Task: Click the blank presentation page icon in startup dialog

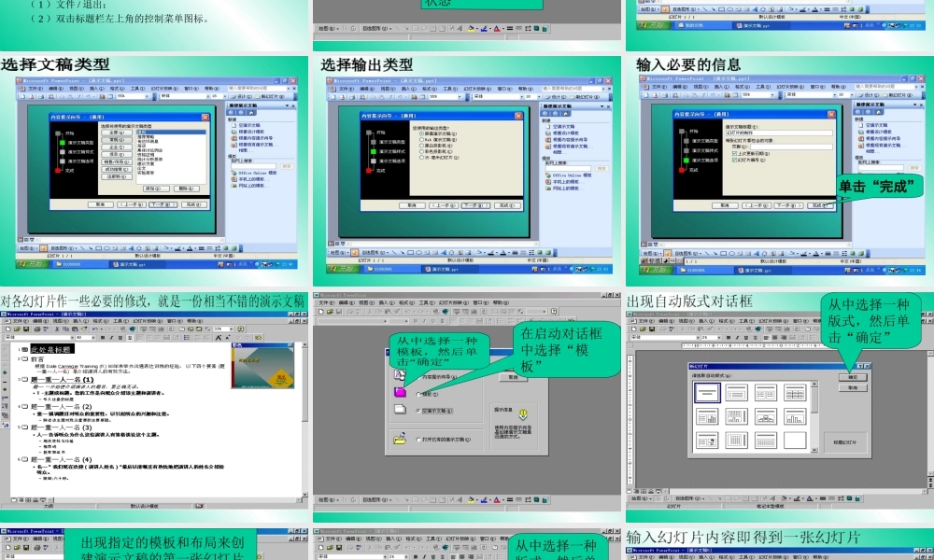Action: click(400, 410)
